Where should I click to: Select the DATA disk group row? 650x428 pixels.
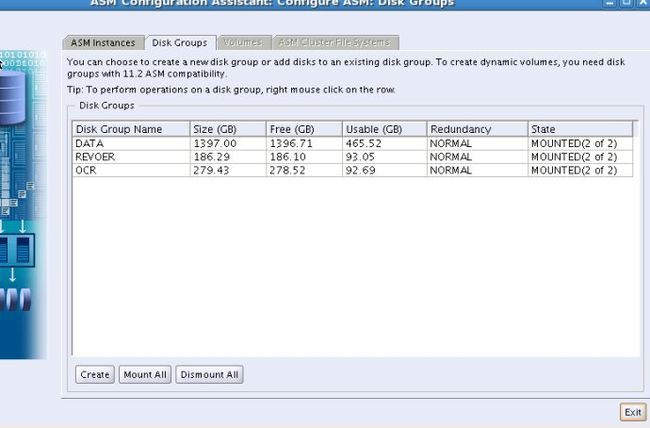(x=353, y=143)
